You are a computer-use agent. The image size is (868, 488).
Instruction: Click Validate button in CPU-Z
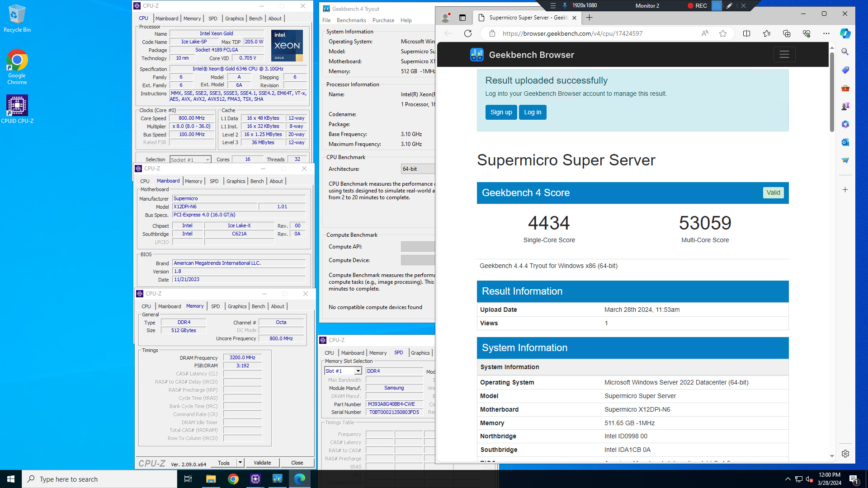pos(262,463)
